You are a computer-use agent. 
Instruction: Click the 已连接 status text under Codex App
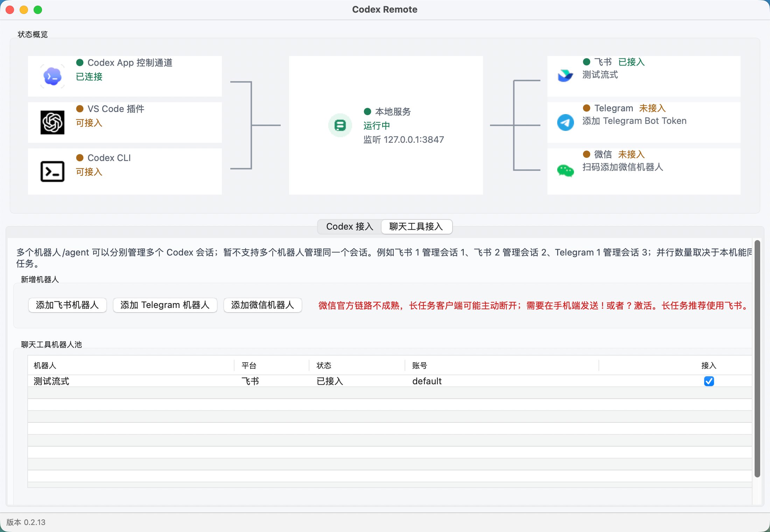[89, 77]
